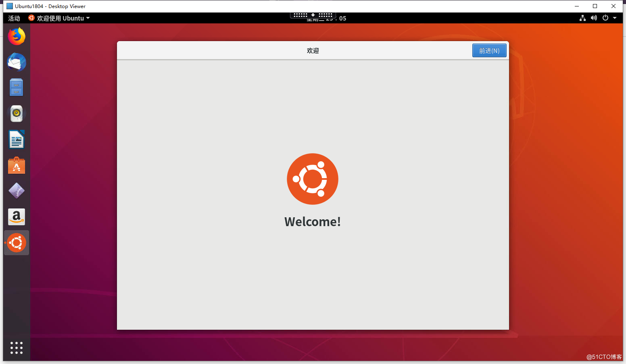Viewport: 626px width, 364px height.
Task: Click the Desktop Viewer app icon in title bar
Action: (x=10, y=6)
